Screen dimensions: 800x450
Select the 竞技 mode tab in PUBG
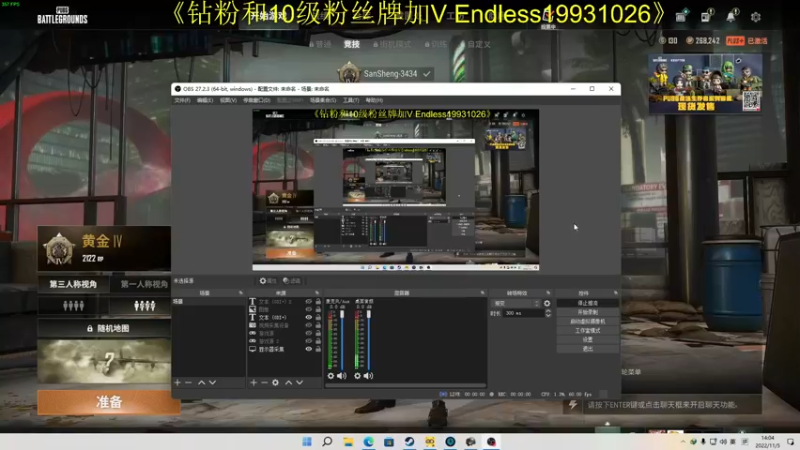click(352, 44)
